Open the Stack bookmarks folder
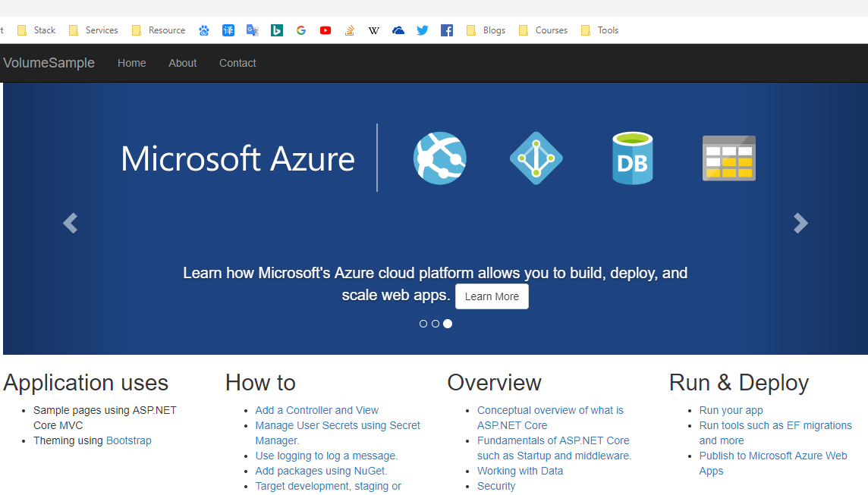This screenshot has height=495, width=868. coord(36,30)
